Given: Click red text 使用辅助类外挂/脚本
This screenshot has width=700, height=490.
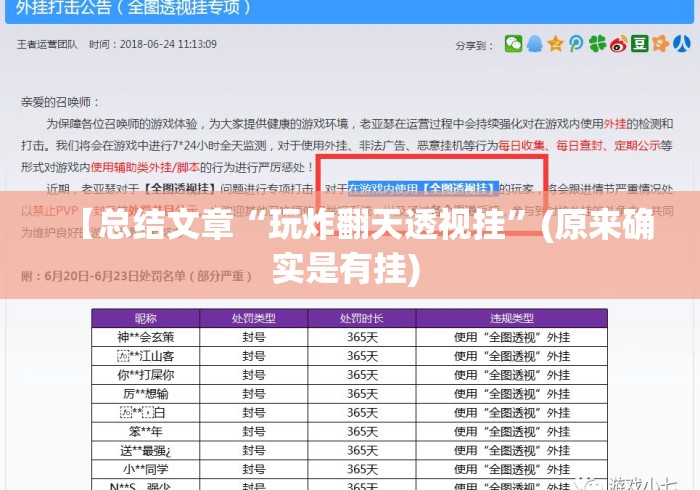Looking at the screenshot, I should [145, 167].
